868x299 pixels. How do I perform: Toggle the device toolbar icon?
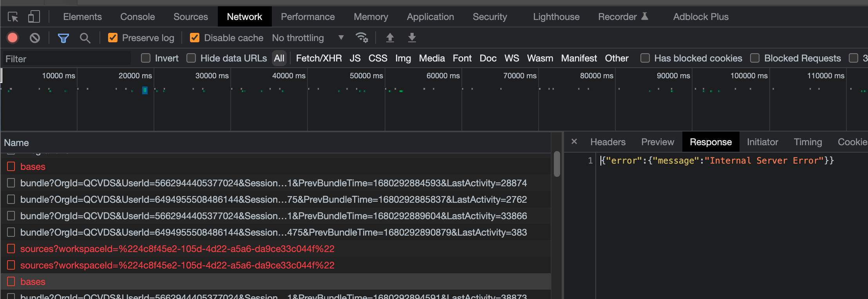pos(34,17)
